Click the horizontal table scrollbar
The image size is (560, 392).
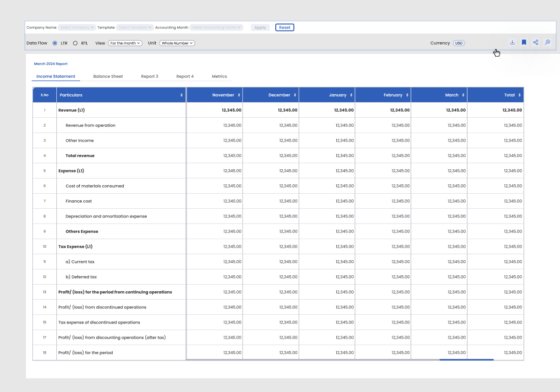[466, 360]
